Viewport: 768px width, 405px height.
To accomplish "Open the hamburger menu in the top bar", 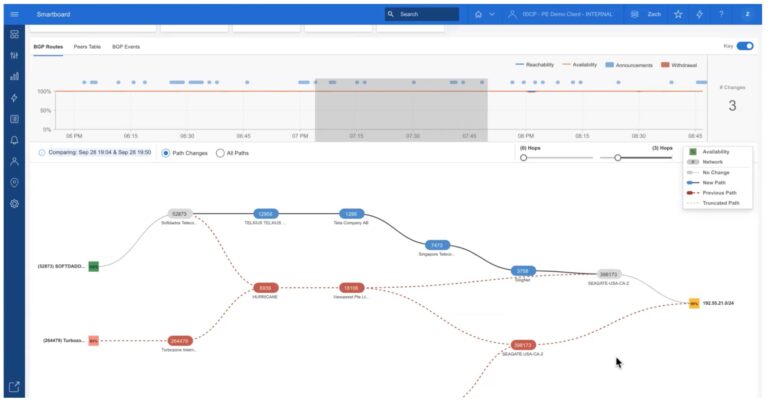I will [14, 14].
